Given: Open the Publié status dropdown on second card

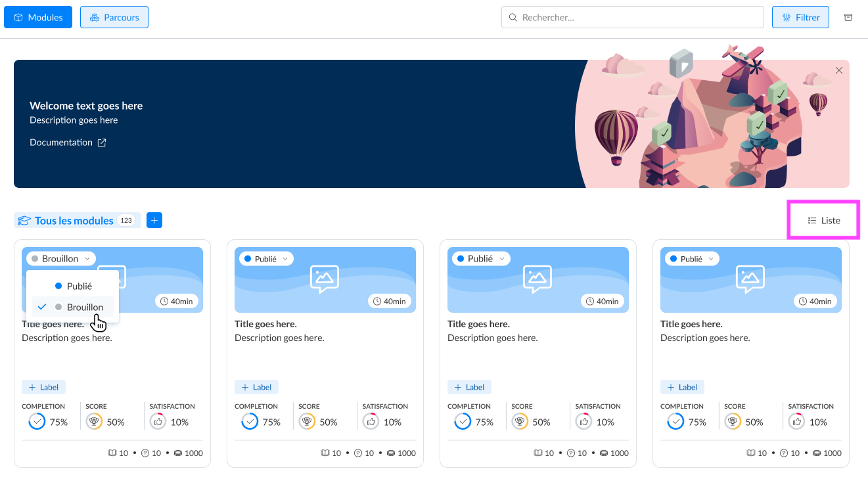Looking at the screenshot, I should (266, 259).
